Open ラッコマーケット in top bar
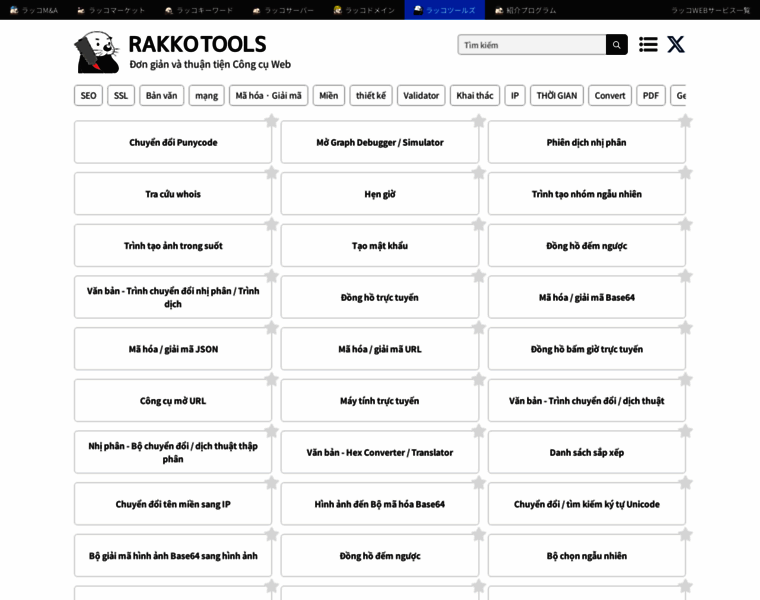Screen dimensions: 760x600 tap(111, 10)
